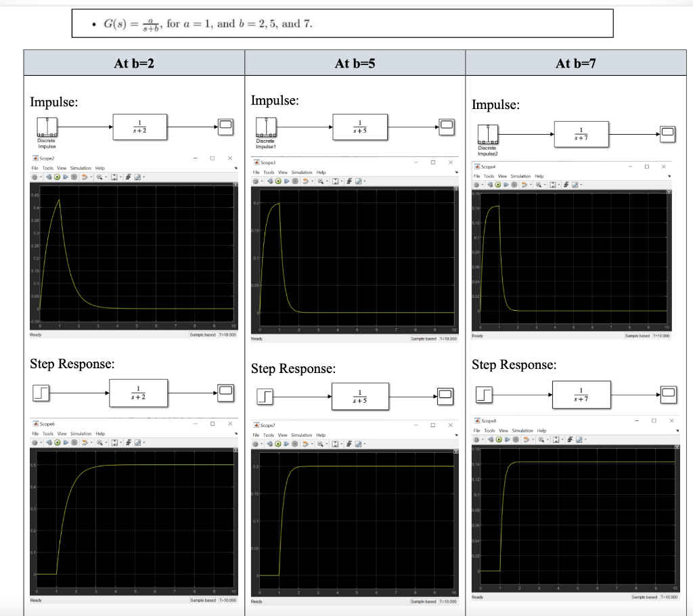
Task: Open the settings gear in Scope3
Action: 255,181
